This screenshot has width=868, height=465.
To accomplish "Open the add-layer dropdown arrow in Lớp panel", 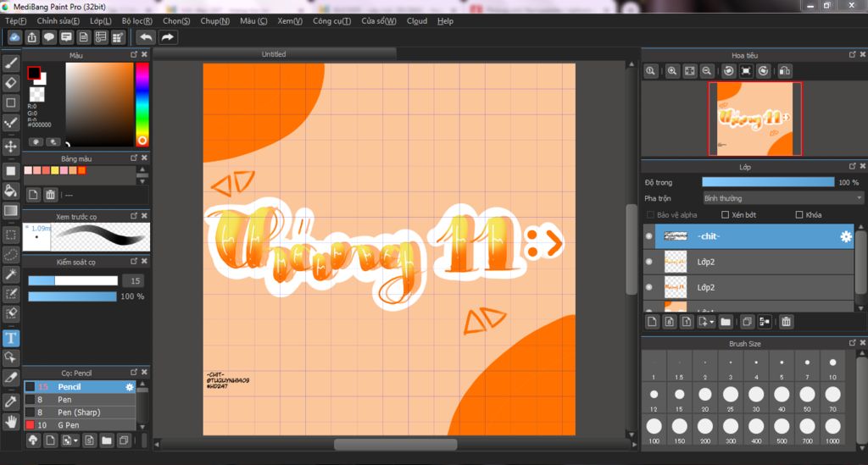I will (711, 322).
